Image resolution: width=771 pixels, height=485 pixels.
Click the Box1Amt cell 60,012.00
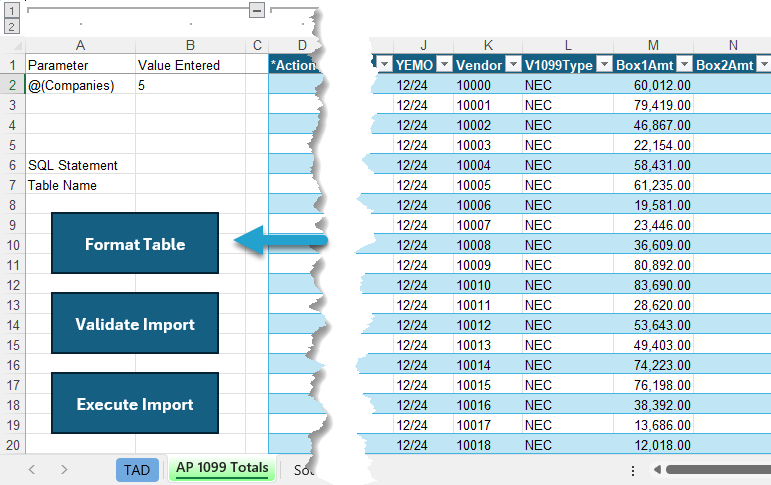point(653,85)
